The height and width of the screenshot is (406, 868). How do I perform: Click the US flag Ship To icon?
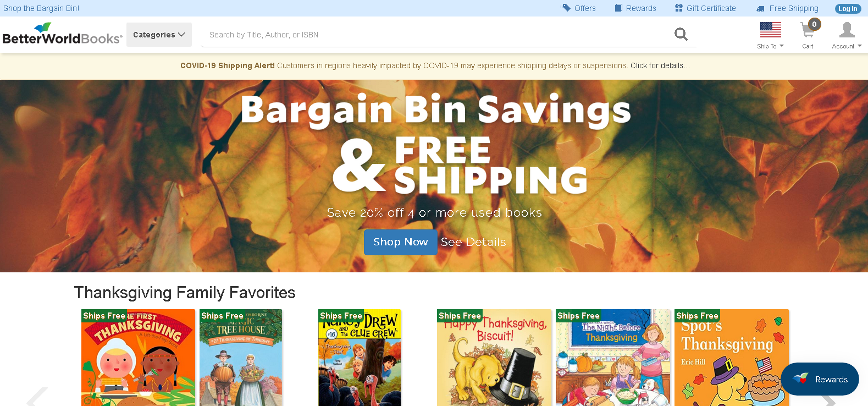(770, 30)
